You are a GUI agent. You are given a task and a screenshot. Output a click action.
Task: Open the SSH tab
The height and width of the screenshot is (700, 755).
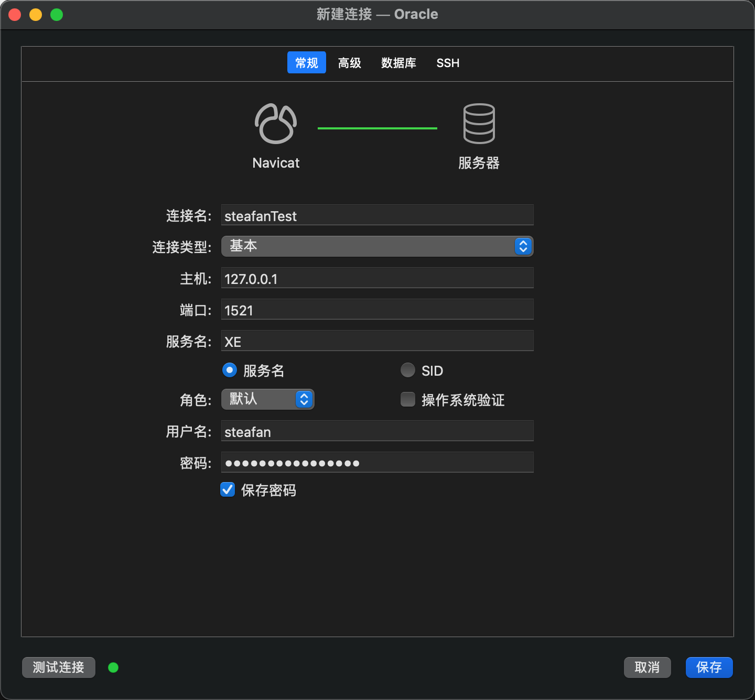pyautogui.click(x=448, y=63)
